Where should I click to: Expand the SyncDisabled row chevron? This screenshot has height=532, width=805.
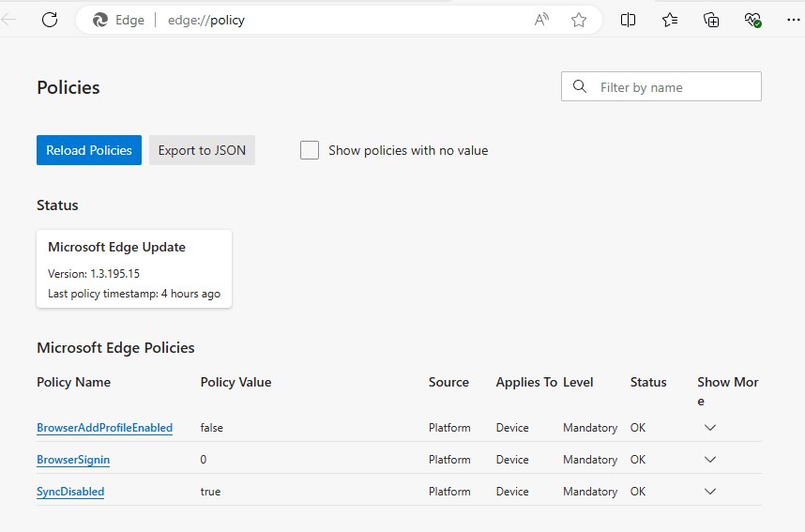click(710, 492)
